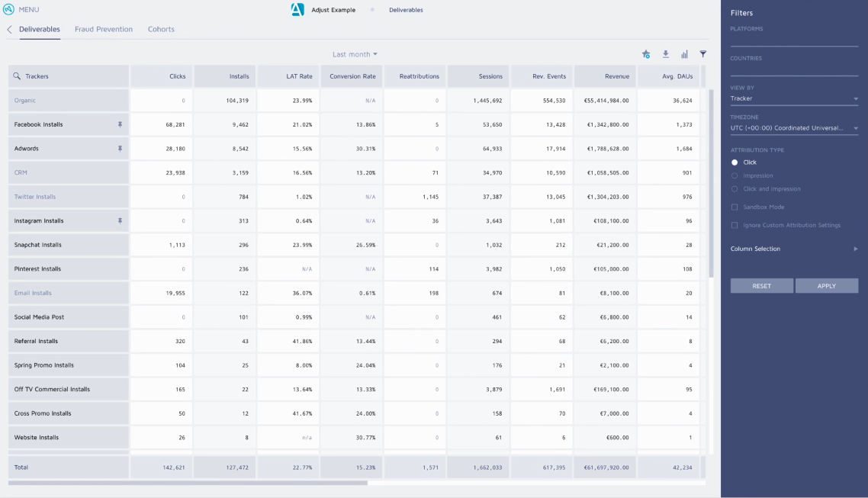
Task: Check Ignore Custom Attribution Settings
Action: click(x=735, y=226)
